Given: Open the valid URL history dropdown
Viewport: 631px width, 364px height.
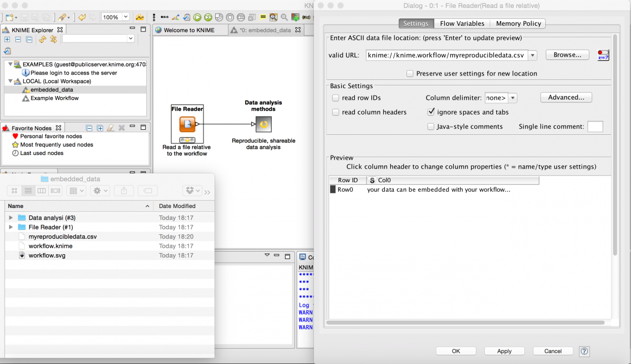Looking at the screenshot, I should pos(532,55).
